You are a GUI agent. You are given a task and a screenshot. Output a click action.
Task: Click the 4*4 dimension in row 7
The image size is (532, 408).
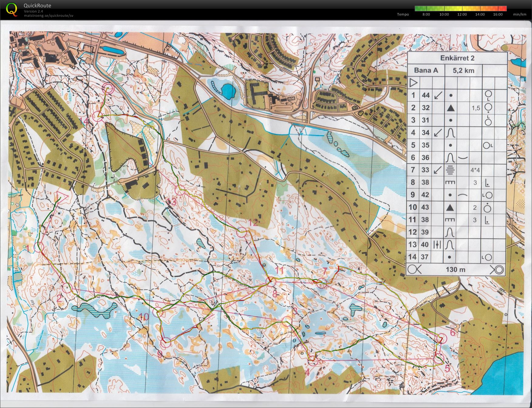(x=475, y=170)
